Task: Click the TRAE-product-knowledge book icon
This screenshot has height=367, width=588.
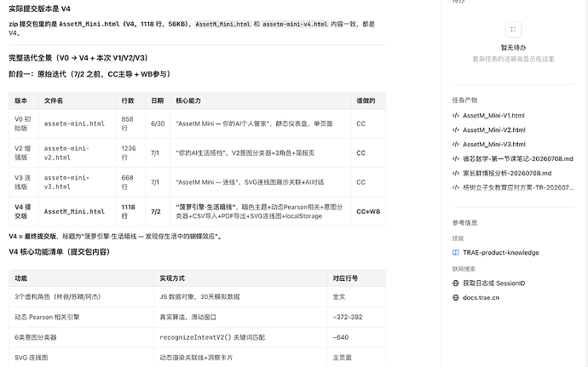Action: point(456,253)
